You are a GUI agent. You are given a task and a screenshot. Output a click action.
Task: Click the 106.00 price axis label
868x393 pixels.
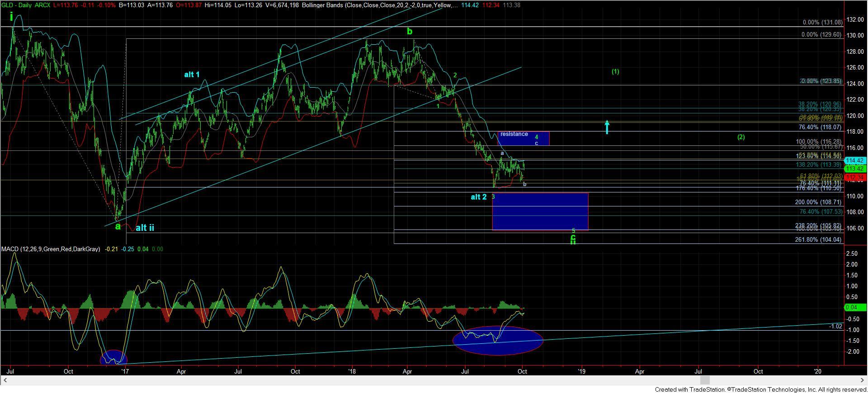coord(854,229)
